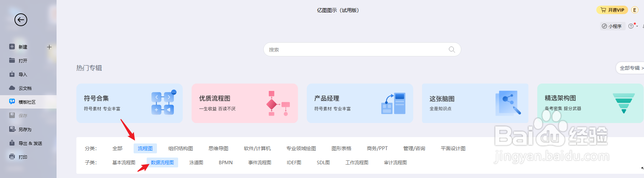
Task: Focus the 搜索 search field
Action: [x=362, y=49]
